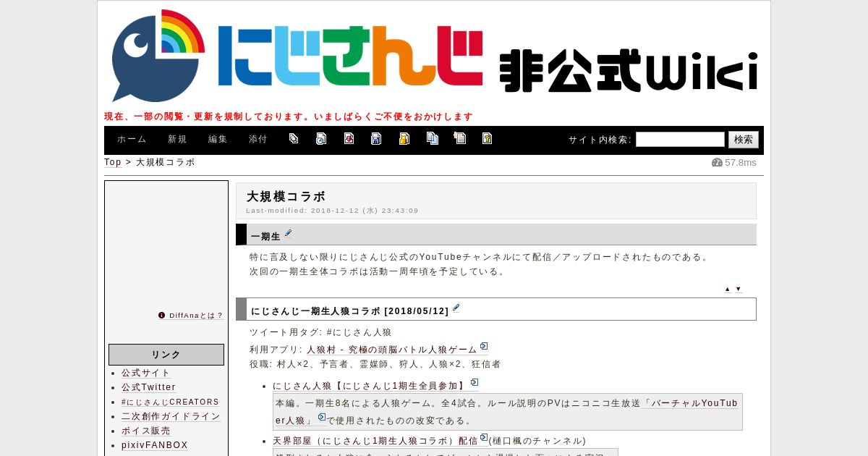Click the 非公式Wiki title logo text
The image size is (868, 456).
[628, 70]
